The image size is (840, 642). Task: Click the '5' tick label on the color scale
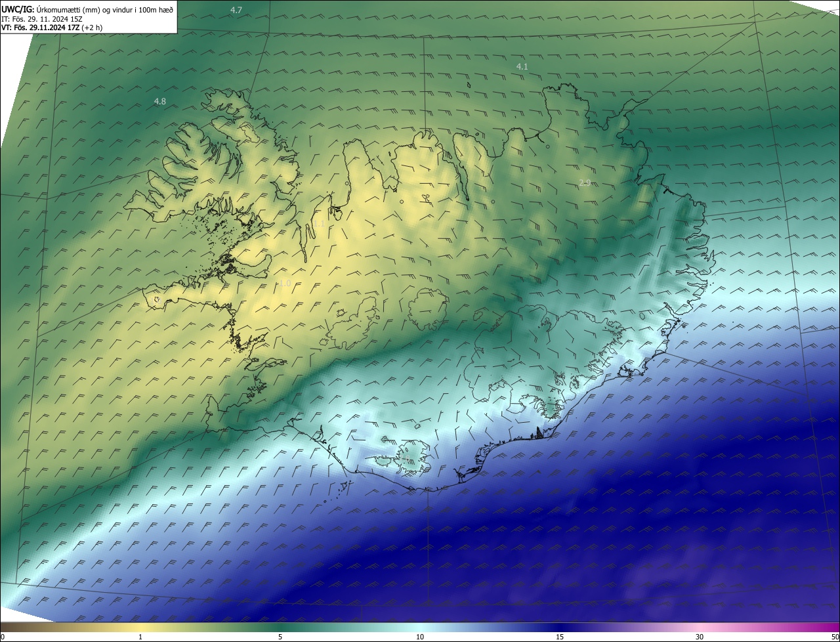point(280,637)
